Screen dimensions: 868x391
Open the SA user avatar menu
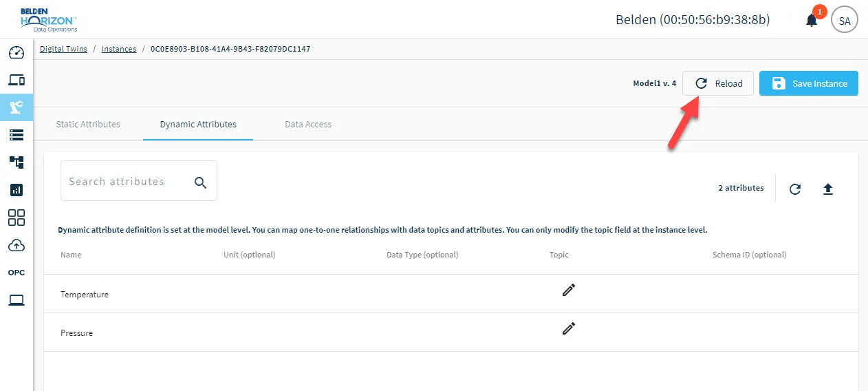(845, 21)
